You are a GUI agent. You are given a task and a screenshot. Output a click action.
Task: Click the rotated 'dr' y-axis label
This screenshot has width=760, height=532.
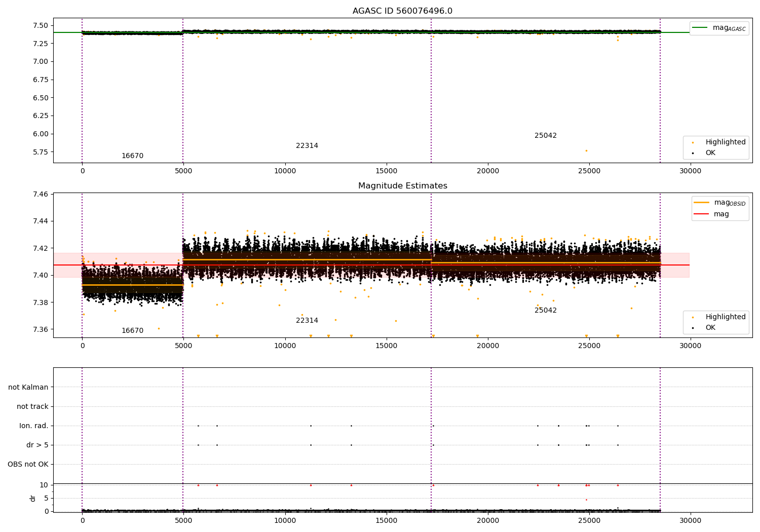coord(33,498)
